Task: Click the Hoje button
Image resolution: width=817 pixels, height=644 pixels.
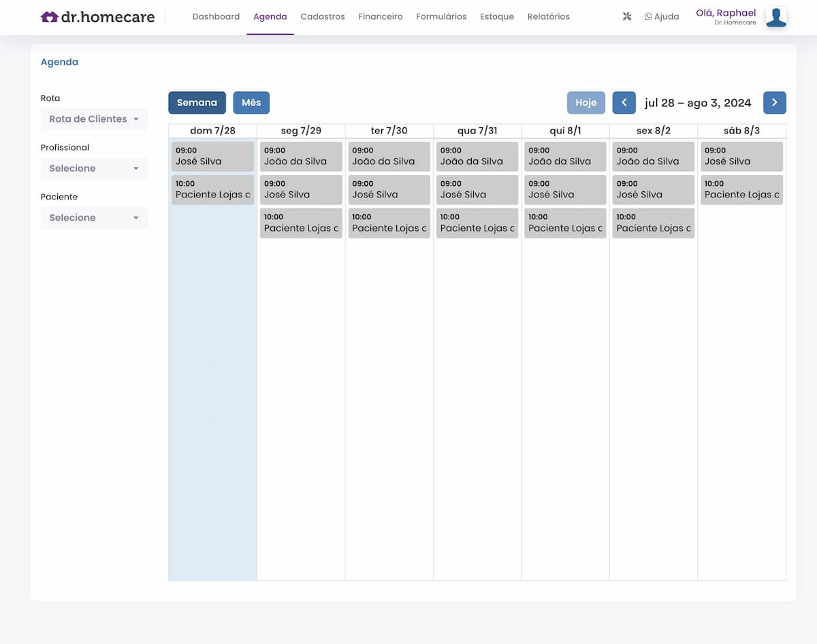Action: pyautogui.click(x=586, y=103)
